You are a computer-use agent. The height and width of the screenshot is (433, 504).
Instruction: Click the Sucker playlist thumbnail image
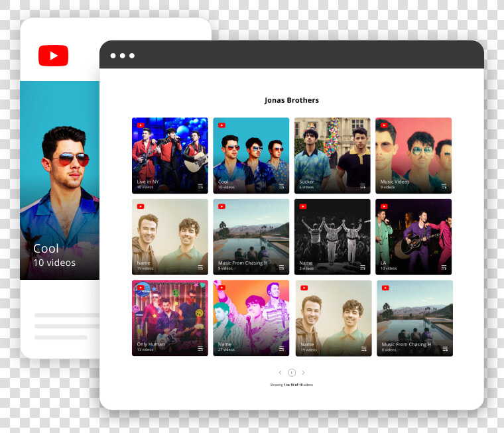coord(332,156)
